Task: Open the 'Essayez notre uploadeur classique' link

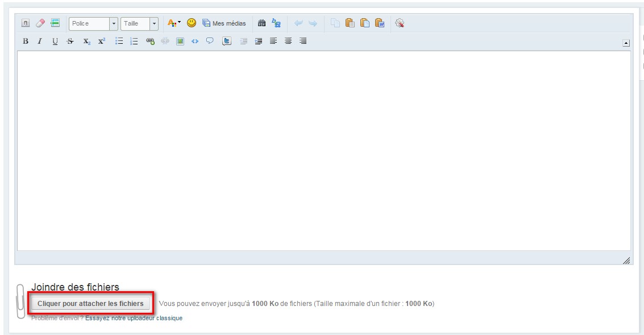Action: pyautogui.click(x=134, y=318)
